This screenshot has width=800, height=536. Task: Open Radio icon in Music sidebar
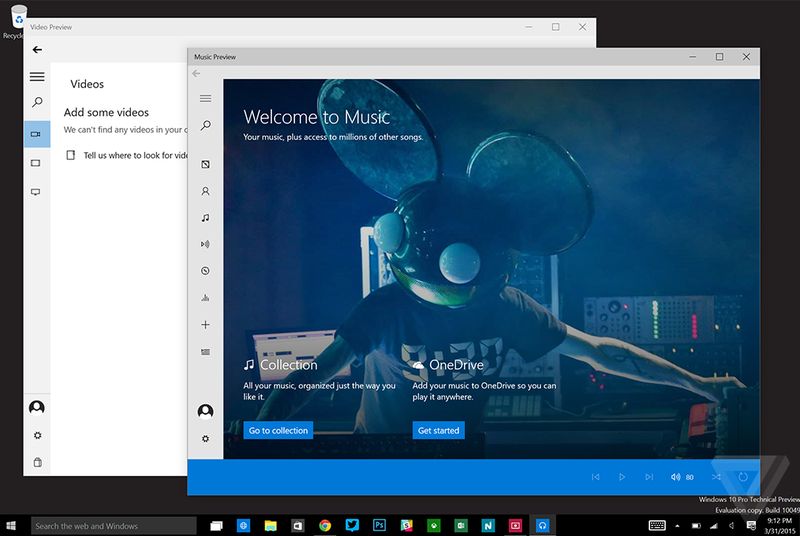tap(206, 244)
